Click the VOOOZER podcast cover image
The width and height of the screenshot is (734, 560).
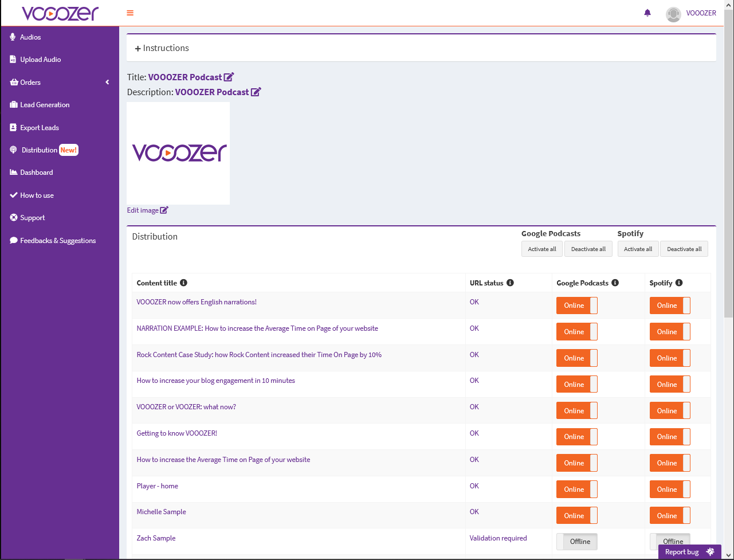[178, 153]
